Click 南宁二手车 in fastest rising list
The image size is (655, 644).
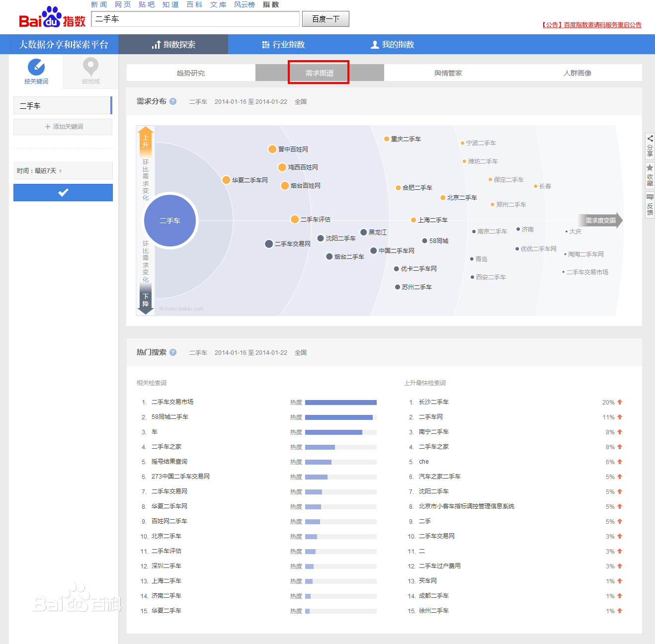tap(434, 432)
